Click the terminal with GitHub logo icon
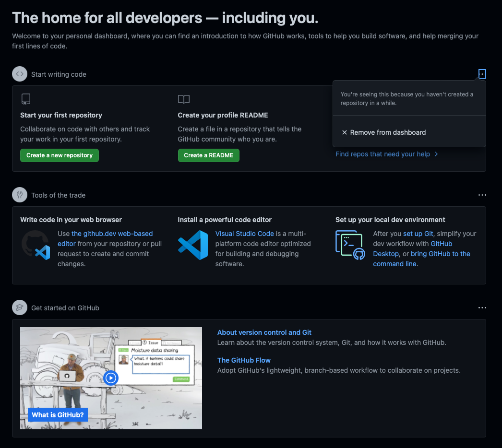502x448 pixels. click(350, 245)
